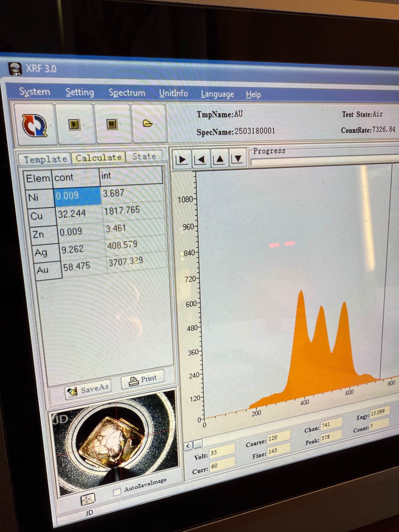
Task: Open the Spectrum menu
Action: tap(127, 93)
